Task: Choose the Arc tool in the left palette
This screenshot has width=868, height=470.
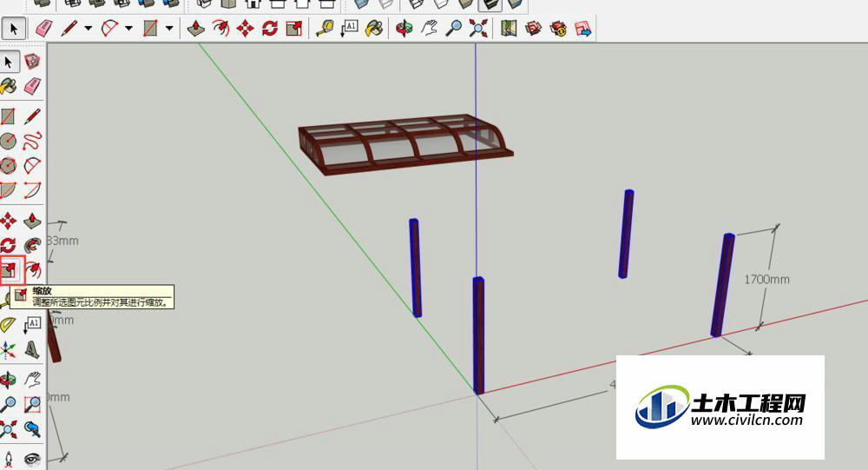Action: point(33,165)
